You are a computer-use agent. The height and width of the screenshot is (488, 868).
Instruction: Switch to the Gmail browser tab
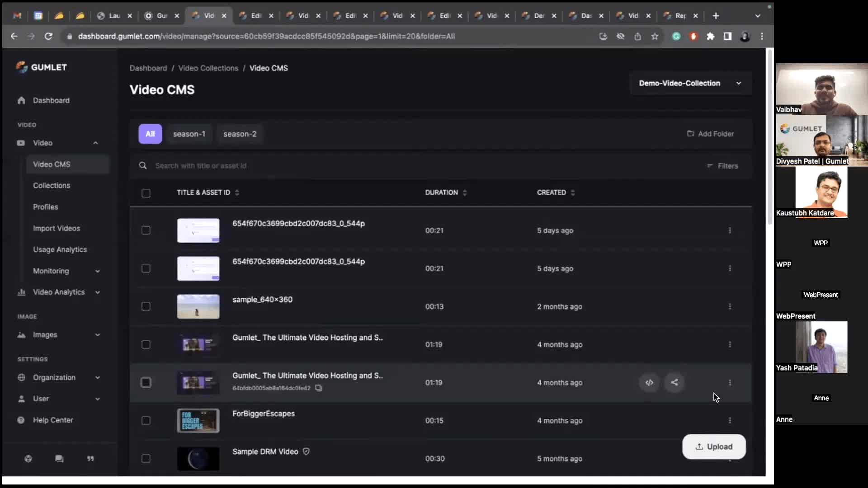tap(17, 16)
